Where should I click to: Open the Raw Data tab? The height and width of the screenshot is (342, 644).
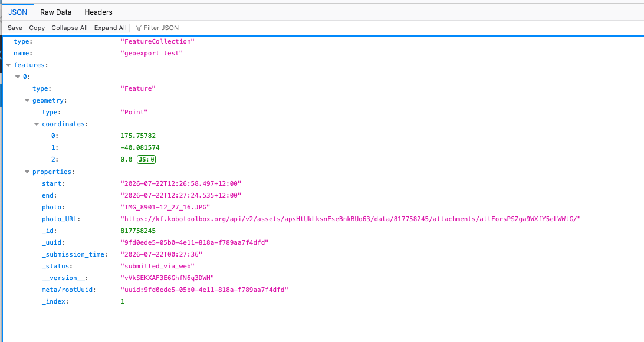56,12
